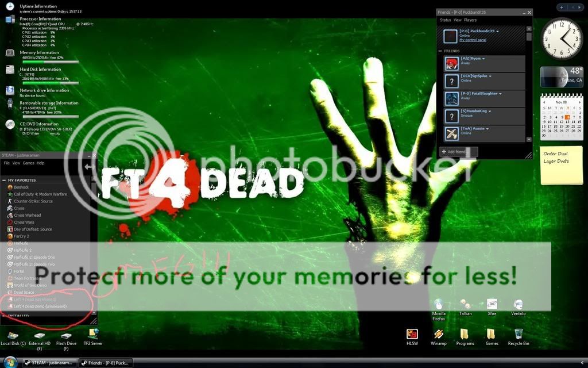Select Crysis Warhead in the favorites list

point(27,215)
